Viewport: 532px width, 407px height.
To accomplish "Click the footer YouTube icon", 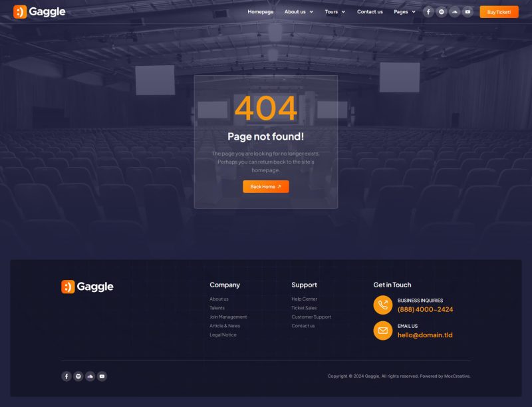I will (x=102, y=376).
